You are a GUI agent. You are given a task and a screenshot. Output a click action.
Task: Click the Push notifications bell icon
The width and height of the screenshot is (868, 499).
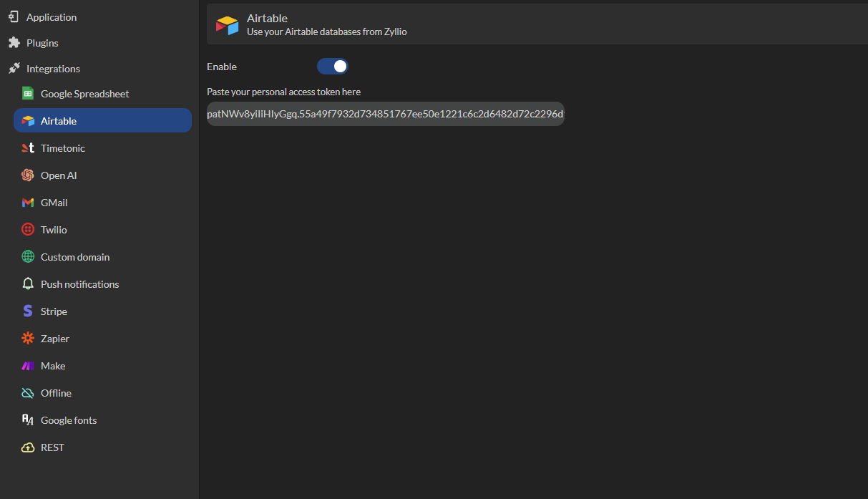(x=28, y=284)
